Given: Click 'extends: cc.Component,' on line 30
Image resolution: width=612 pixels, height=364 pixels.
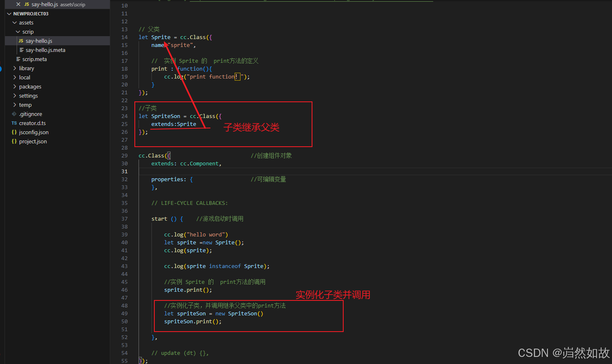Looking at the screenshot, I should 186,164.
